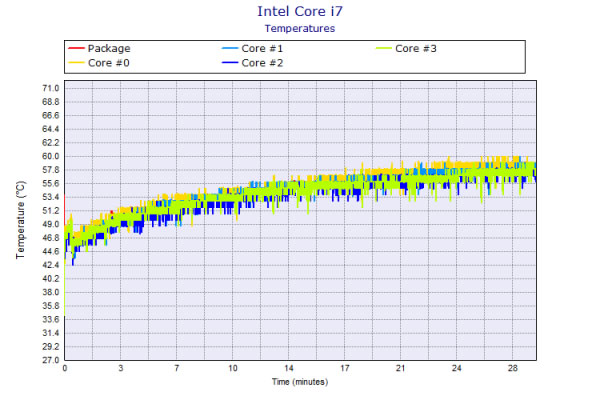Click the light-blue Core #1 legend swatch

(x=230, y=48)
